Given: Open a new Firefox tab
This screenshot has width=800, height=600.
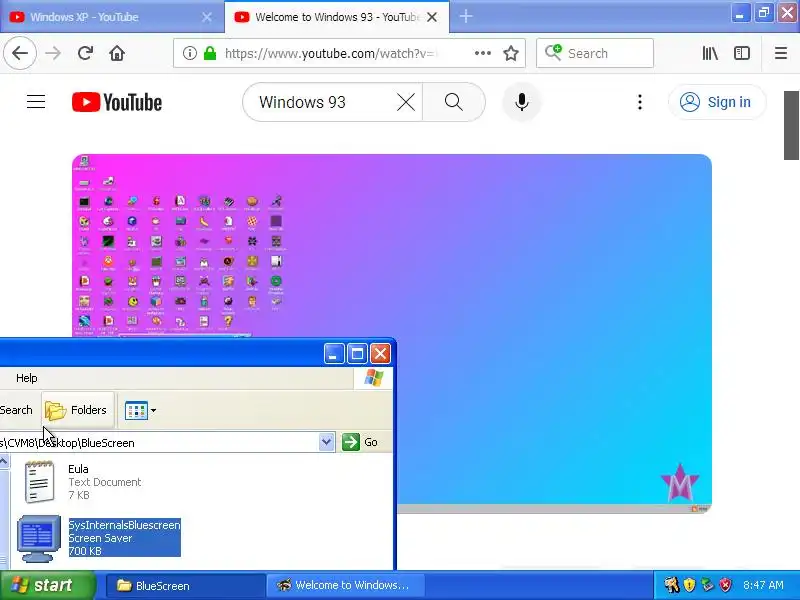Looking at the screenshot, I should coord(465,17).
